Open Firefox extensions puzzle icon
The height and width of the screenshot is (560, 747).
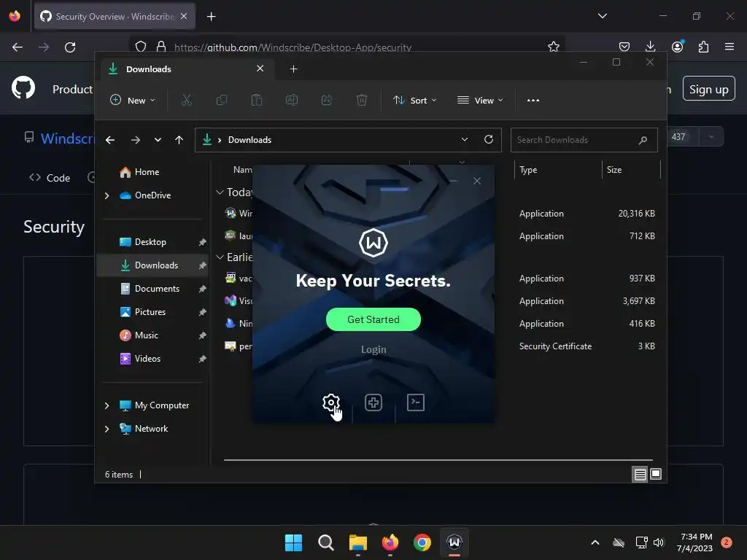[x=704, y=47]
